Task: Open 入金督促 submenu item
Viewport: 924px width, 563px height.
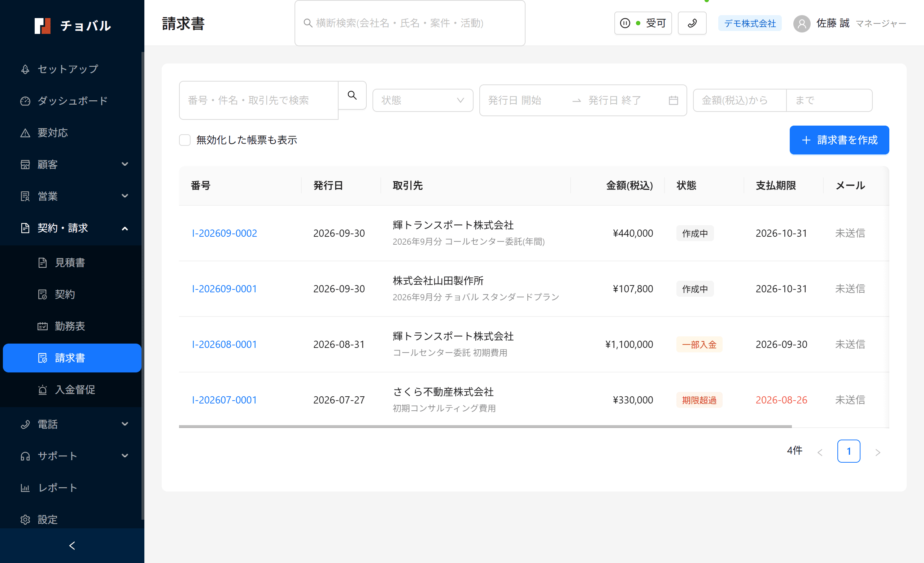Action: point(72,390)
